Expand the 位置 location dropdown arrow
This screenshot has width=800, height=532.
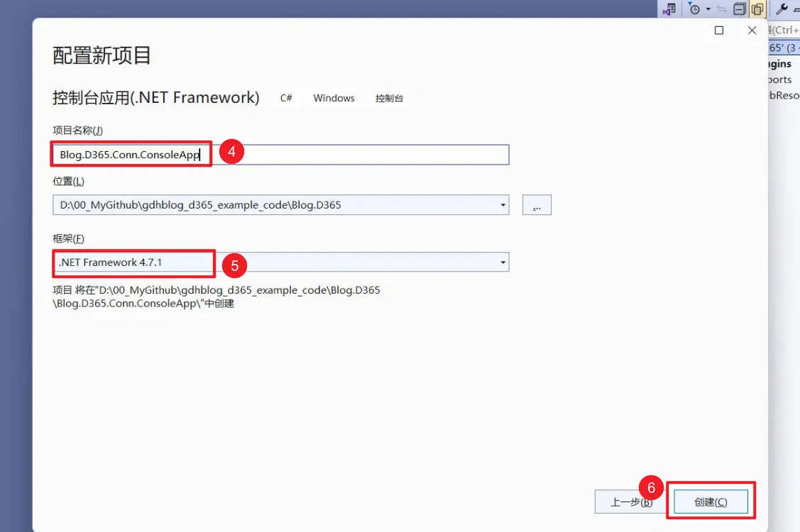pyautogui.click(x=503, y=205)
